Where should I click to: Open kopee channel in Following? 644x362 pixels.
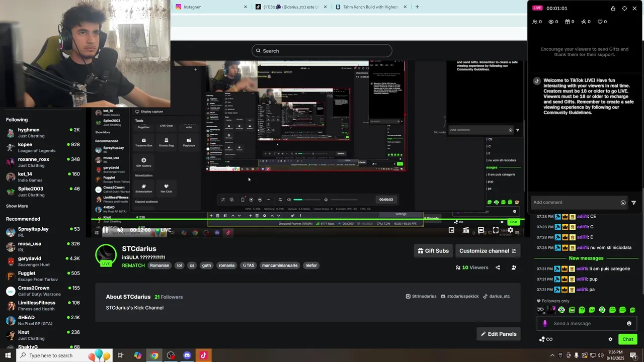(43, 147)
